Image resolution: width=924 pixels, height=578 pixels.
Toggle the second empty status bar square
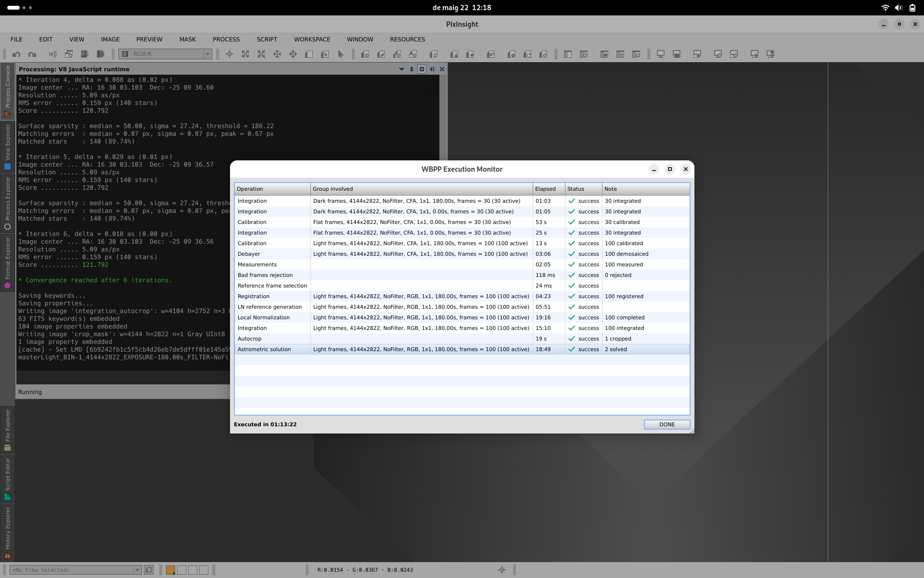(x=192, y=570)
